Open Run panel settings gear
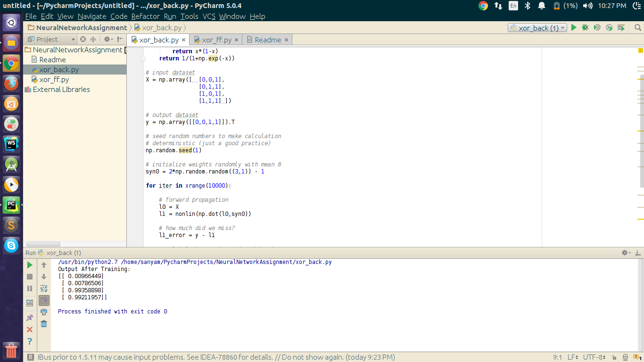This screenshot has width=644, height=362. click(x=626, y=253)
